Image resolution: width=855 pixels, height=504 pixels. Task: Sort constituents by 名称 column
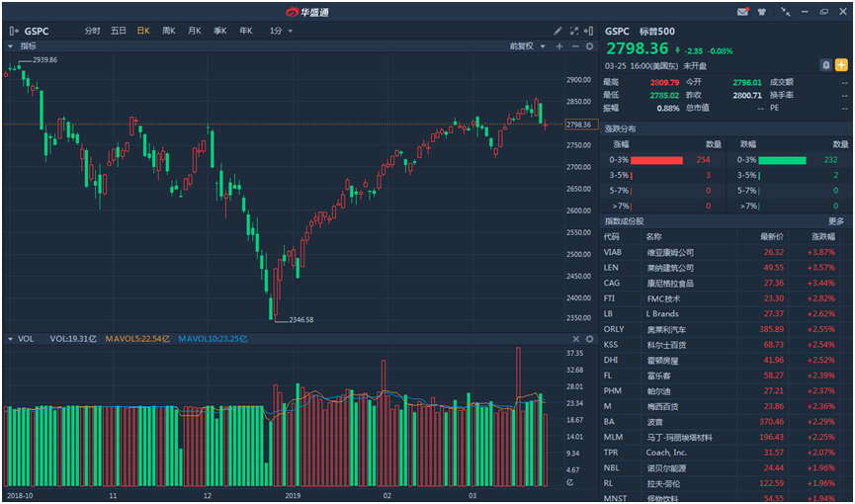point(653,237)
